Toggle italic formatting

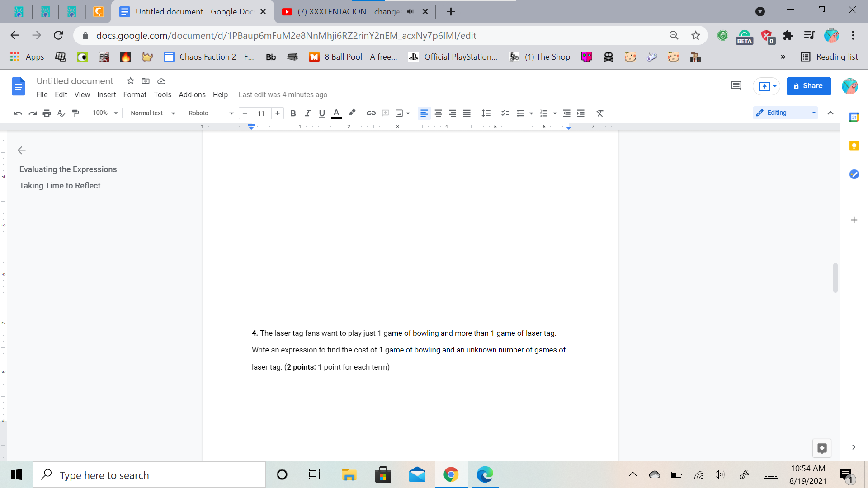pos(307,113)
